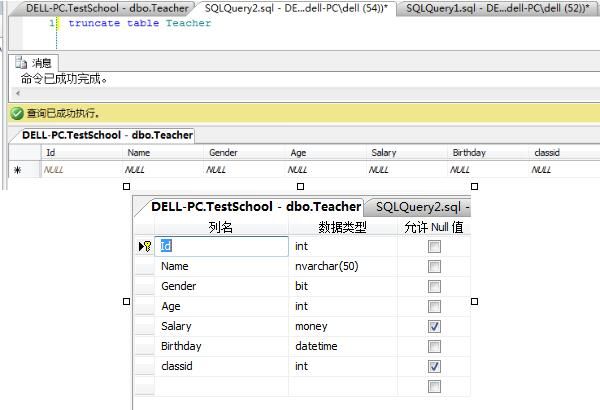The image size is (600, 410).
Task: Click the Gender column name cell in the designer
Action: coord(221,286)
